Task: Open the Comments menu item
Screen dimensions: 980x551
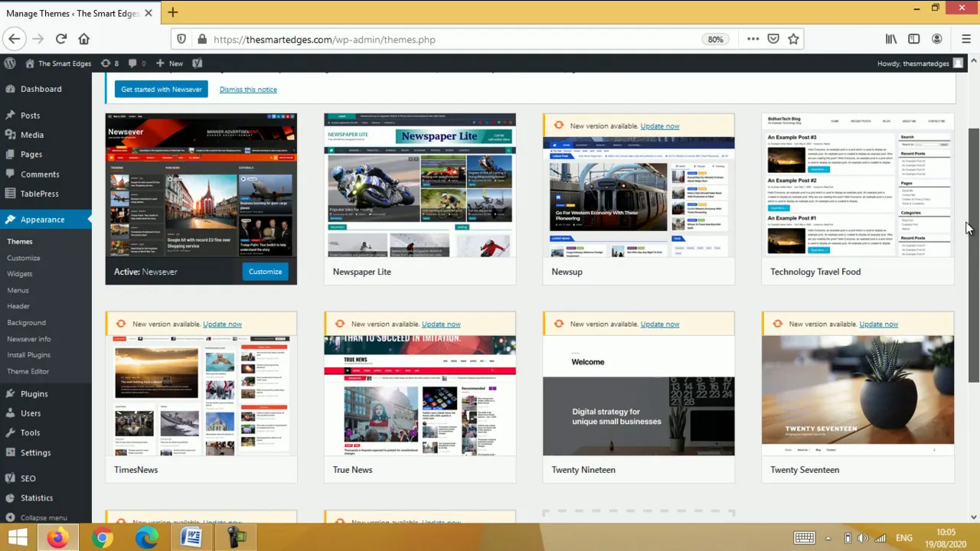Action: click(x=46, y=174)
